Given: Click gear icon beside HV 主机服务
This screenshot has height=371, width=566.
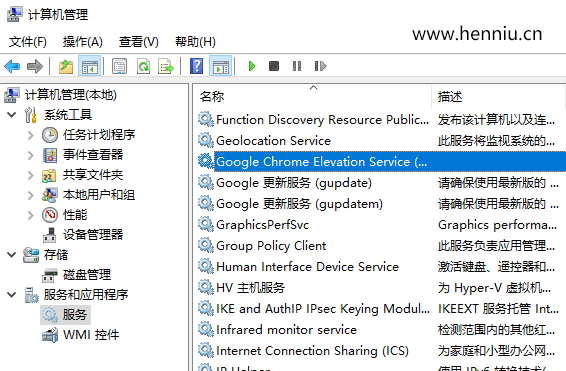Looking at the screenshot, I should (206, 288).
